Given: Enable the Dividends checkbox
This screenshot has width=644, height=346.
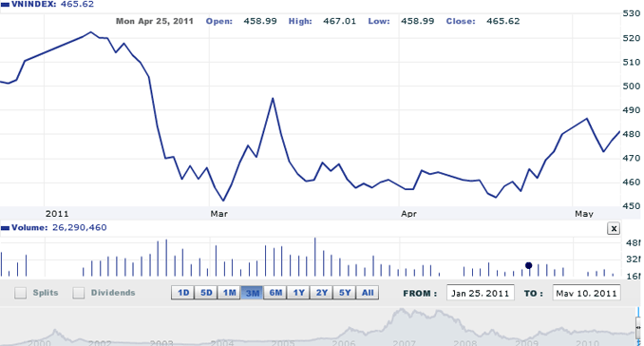Looking at the screenshot, I should tap(79, 293).
